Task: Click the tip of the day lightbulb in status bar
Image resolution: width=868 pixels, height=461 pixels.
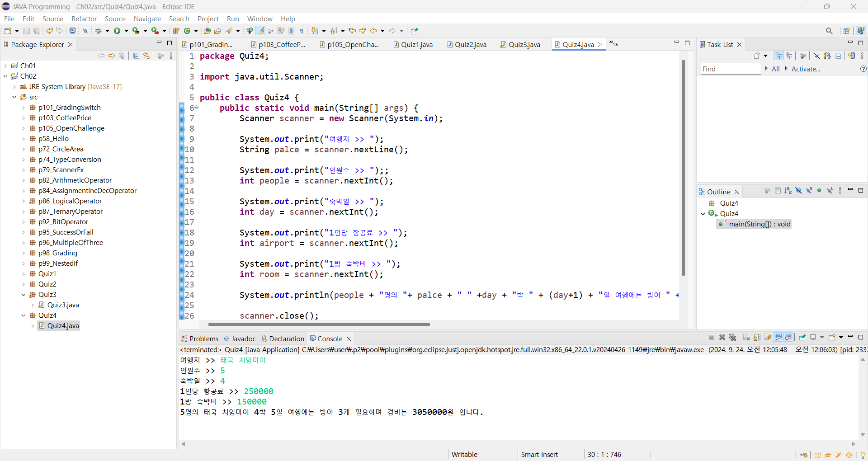Action: pos(863,455)
